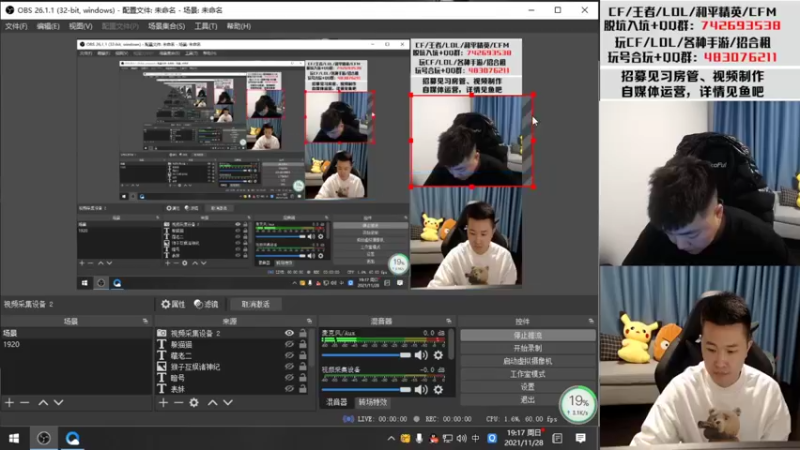
Task: Pop out the 混音器 dock using its header icon
Action: coord(448,321)
